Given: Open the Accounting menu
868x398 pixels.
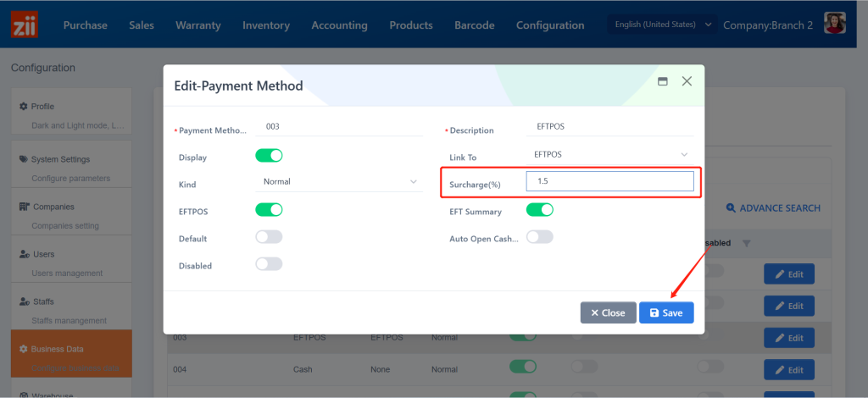Looking at the screenshot, I should pos(339,25).
